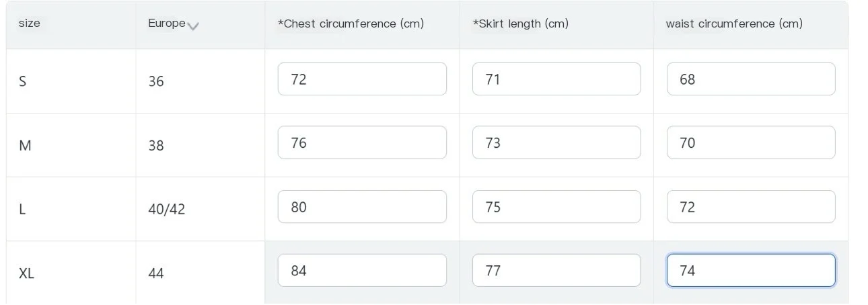Viewport: 868px width, 305px height.
Task: Select the 40/42 Europe size cell
Action: point(166,210)
